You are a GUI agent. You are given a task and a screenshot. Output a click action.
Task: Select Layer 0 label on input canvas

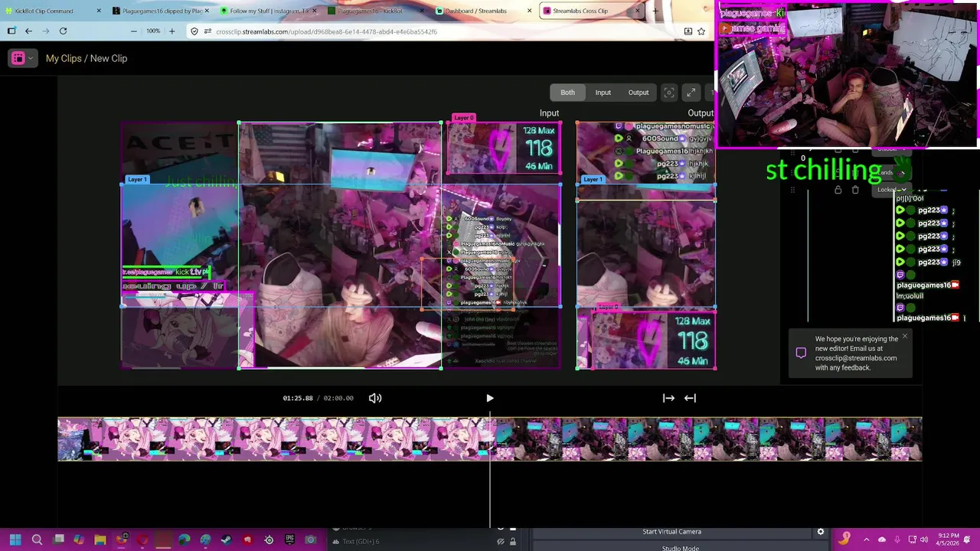pos(463,118)
